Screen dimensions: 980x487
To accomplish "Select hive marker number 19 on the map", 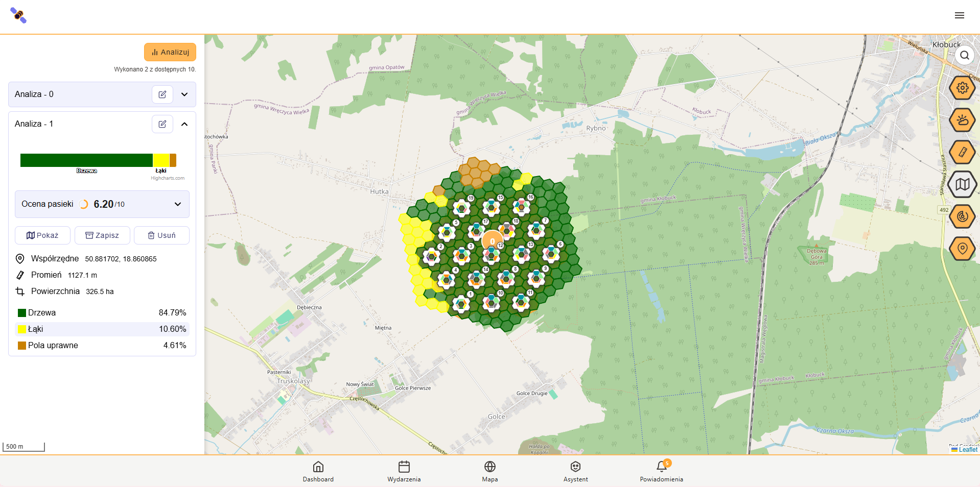I will (x=461, y=208).
